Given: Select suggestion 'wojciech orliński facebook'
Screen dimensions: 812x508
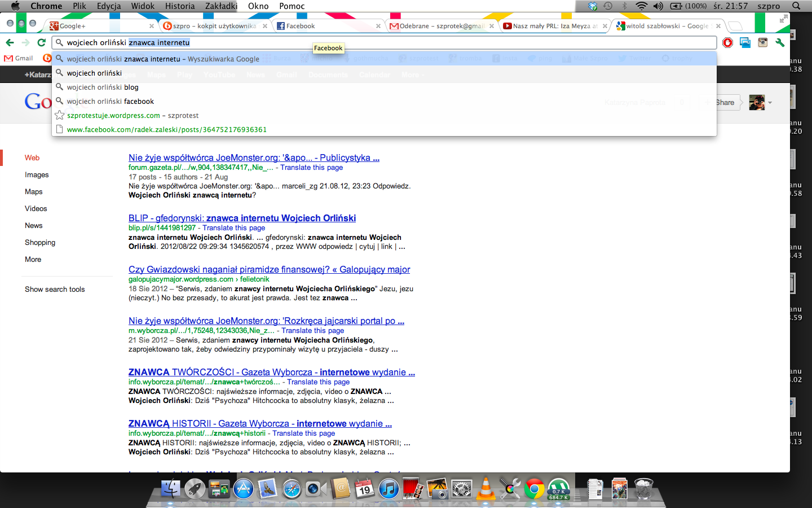Looking at the screenshot, I should (385, 101).
